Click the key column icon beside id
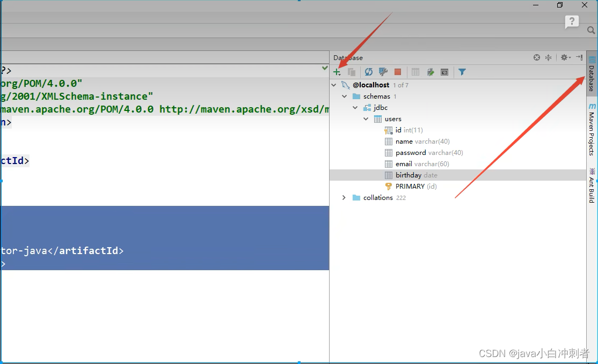 click(388, 131)
